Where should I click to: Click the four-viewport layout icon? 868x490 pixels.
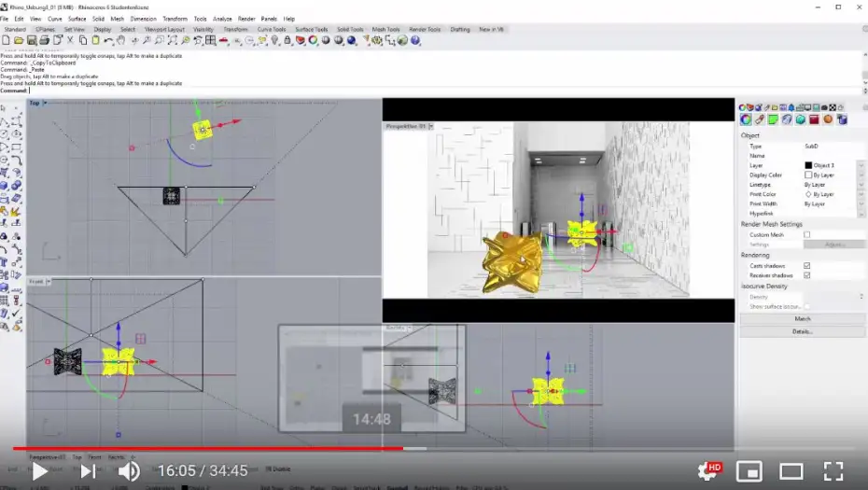pos(210,40)
